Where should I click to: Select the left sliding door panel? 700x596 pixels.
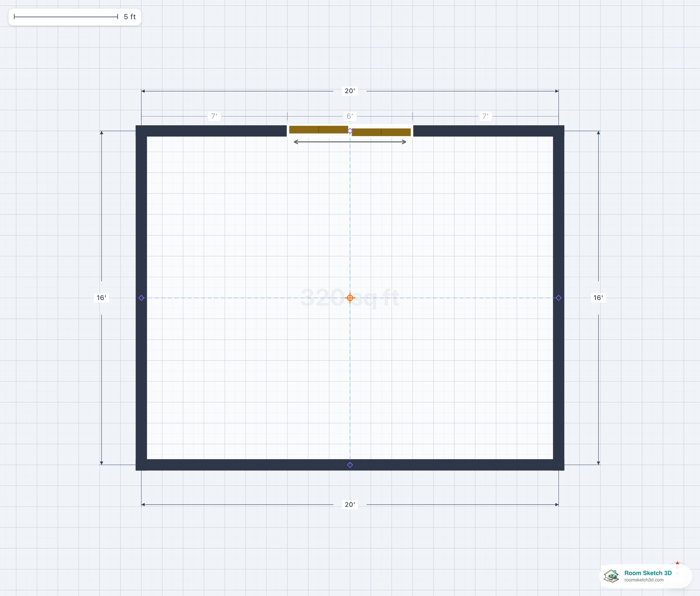319,129
